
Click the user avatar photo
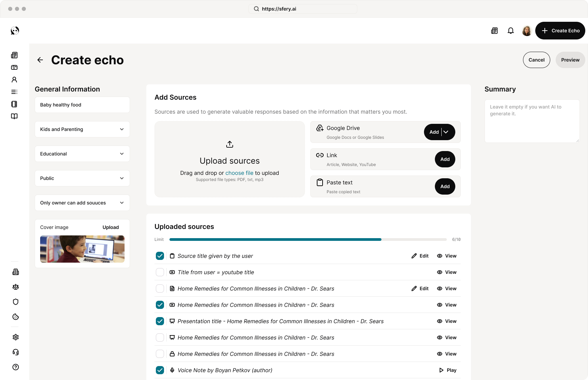(x=526, y=31)
